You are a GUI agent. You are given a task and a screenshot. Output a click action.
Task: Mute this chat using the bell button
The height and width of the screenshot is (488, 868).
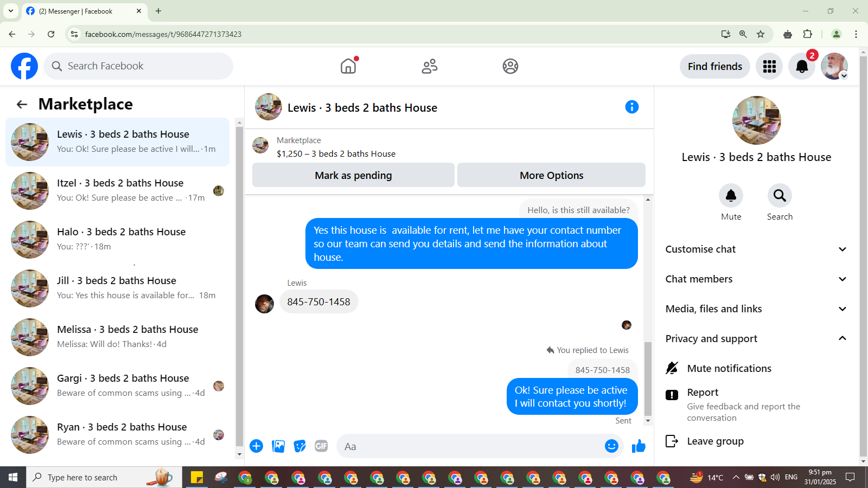(731, 196)
